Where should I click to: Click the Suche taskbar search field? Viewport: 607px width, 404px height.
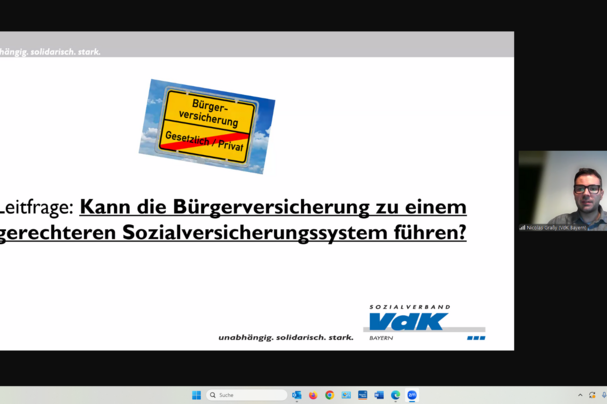246,395
